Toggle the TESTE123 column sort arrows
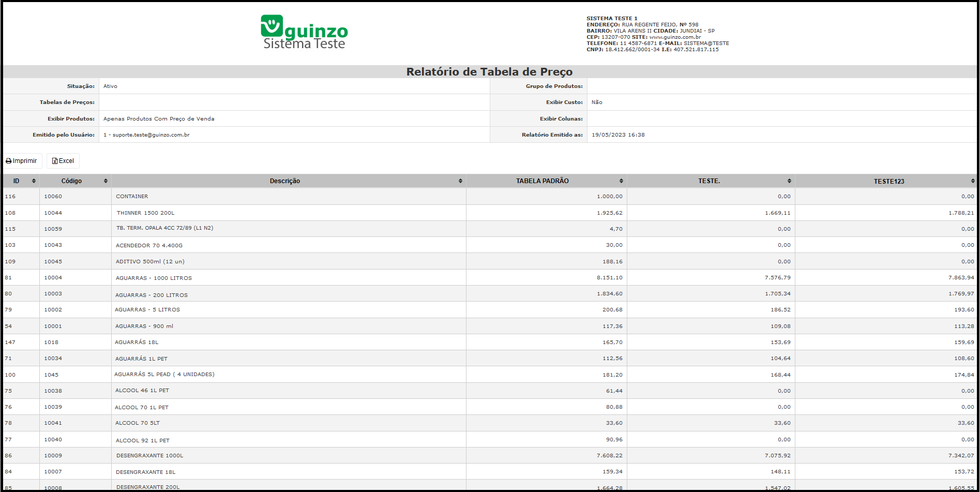The image size is (980, 492). pos(973,181)
